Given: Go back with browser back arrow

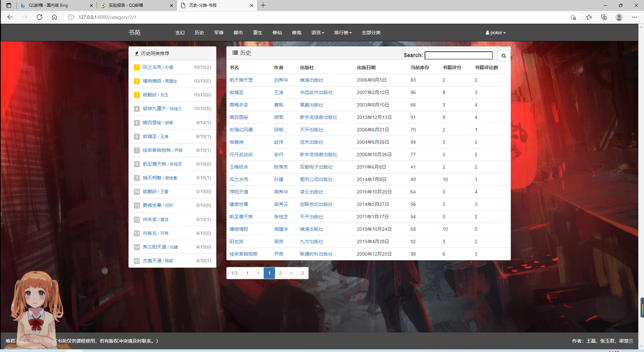Looking at the screenshot, I should pos(10,17).
